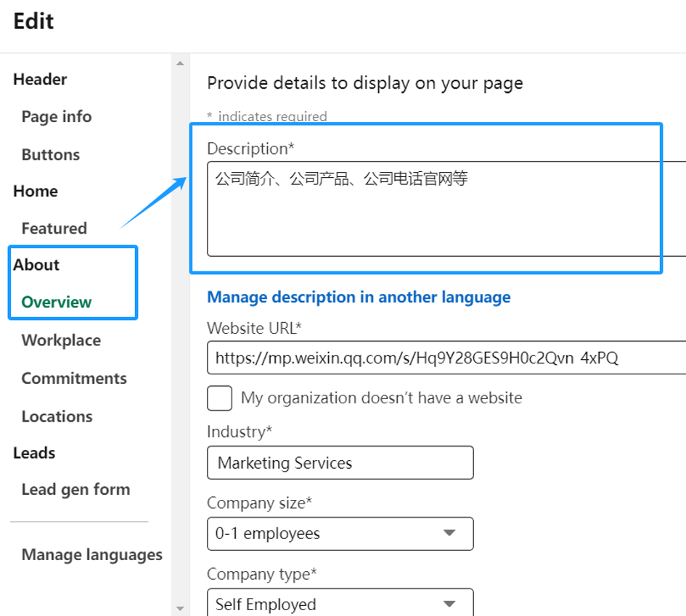Viewport: 686px width, 616px height.
Task: Click the Leads section heading
Action: [34, 453]
